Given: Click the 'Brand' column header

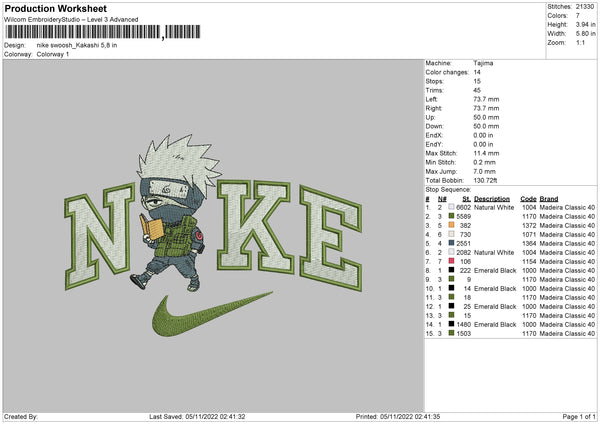Looking at the screenshot, I should click(549, 199).
